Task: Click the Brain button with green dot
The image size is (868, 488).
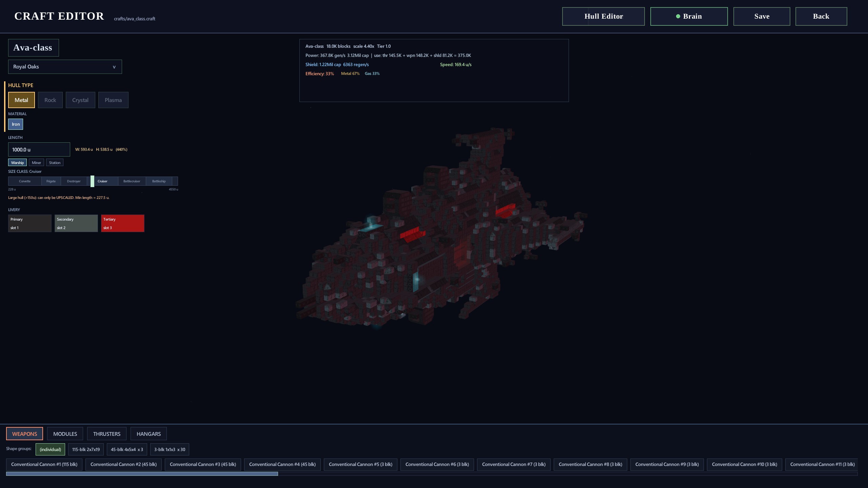Action: (689, 16)
